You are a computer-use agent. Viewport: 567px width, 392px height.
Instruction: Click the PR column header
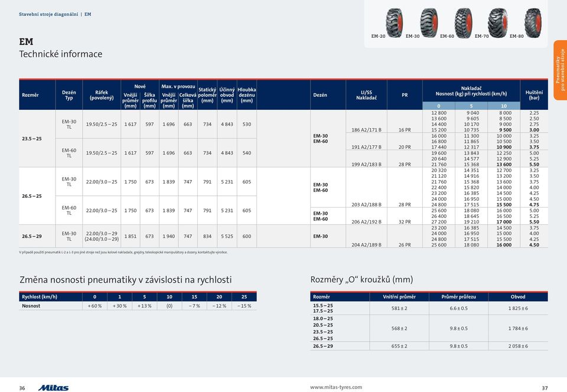[405, 95]
